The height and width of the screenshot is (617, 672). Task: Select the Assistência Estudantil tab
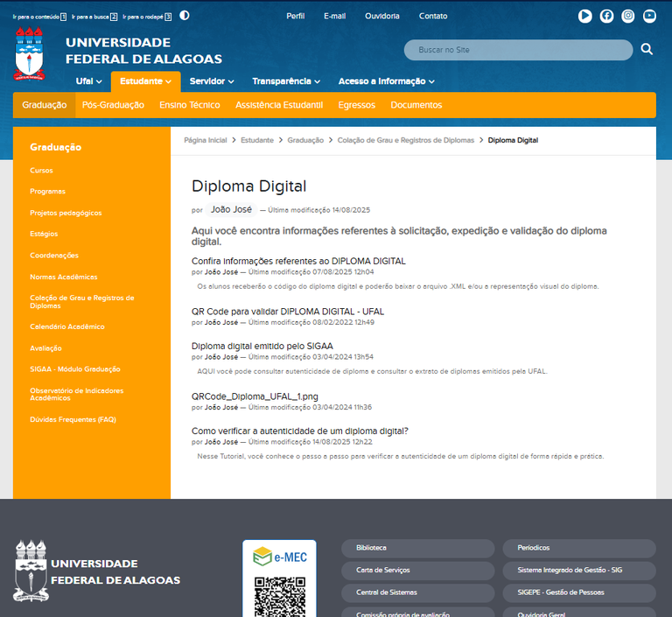pyautogui.click(x=279, y=105)
